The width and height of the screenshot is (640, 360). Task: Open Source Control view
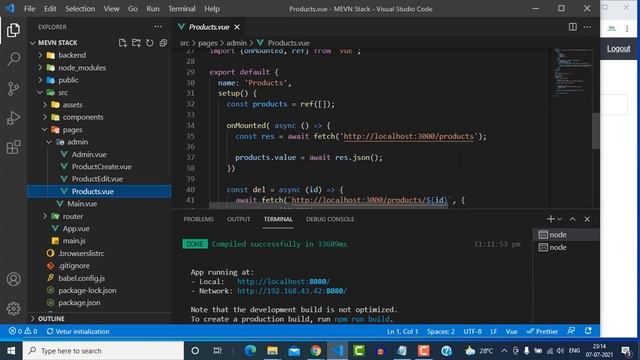pyautogui.click(x=13, y=88)
